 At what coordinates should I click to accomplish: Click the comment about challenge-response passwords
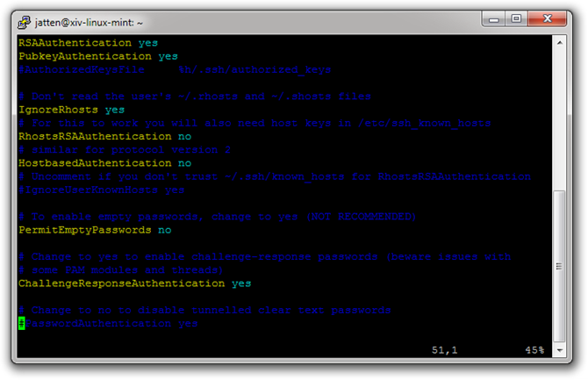(x=265, y=257)
